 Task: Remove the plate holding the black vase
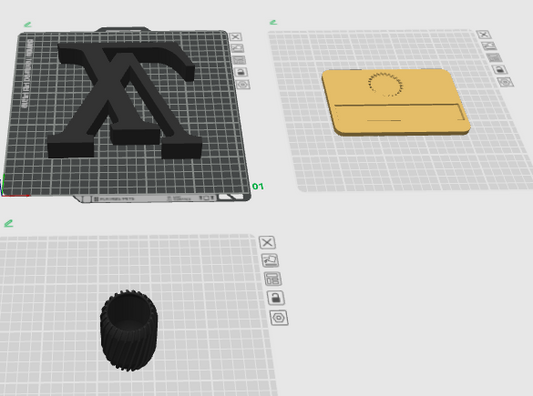[x=267, y=242]
